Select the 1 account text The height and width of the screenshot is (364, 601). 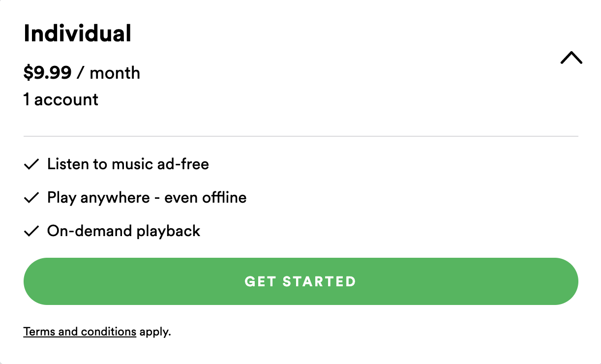(60, 99)
